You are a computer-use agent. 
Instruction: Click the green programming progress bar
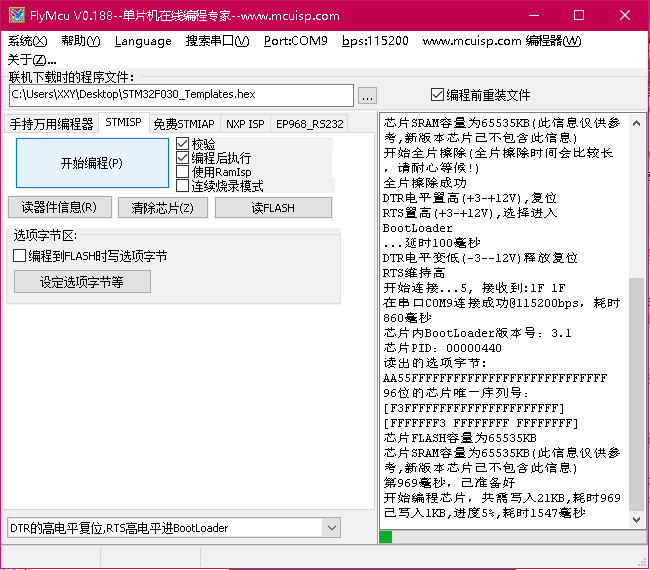coord(386,537)
